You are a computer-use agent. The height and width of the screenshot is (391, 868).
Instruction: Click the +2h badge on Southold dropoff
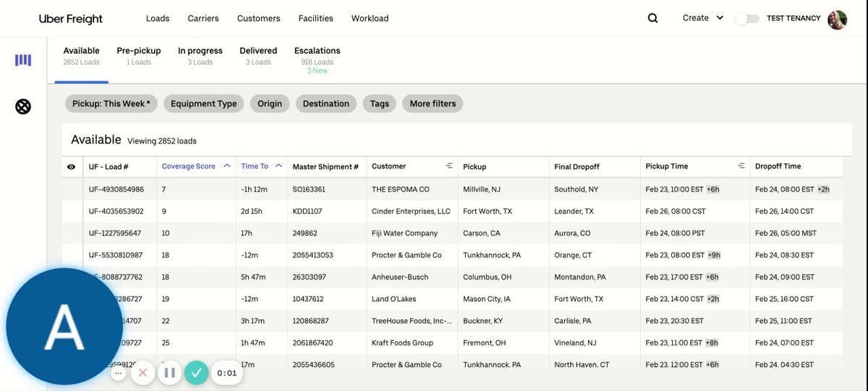pyautogui.click(x=823, y=189)
